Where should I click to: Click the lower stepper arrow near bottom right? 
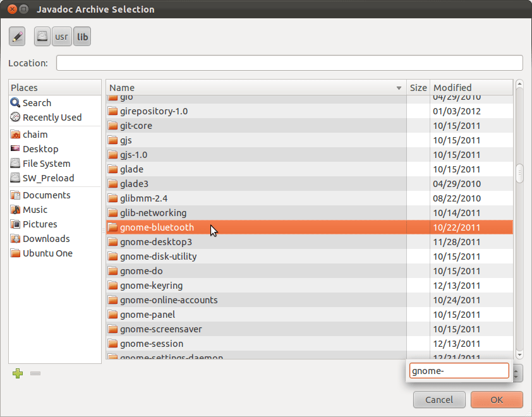(x=516, y=377)
